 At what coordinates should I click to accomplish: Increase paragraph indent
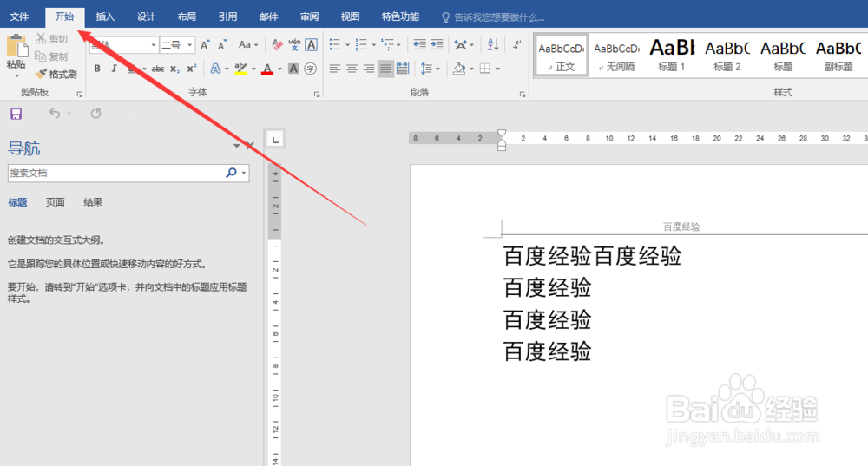tap(437, 44)
